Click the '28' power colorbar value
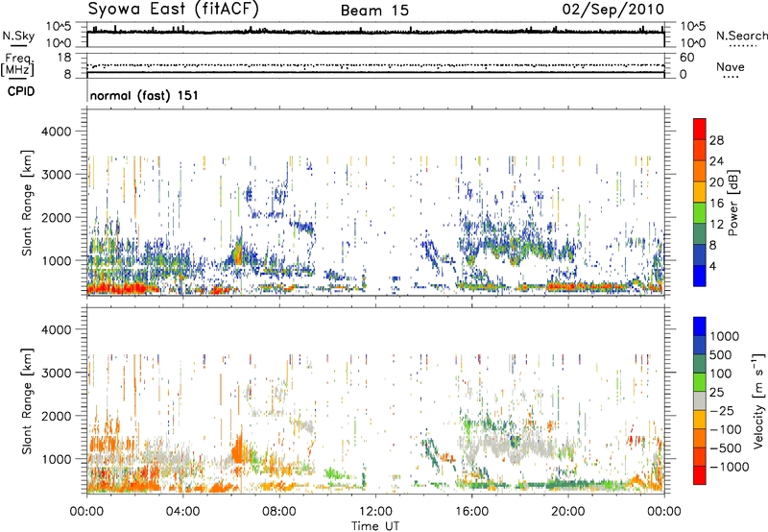768x532 pixels. (x=716, y=140)
